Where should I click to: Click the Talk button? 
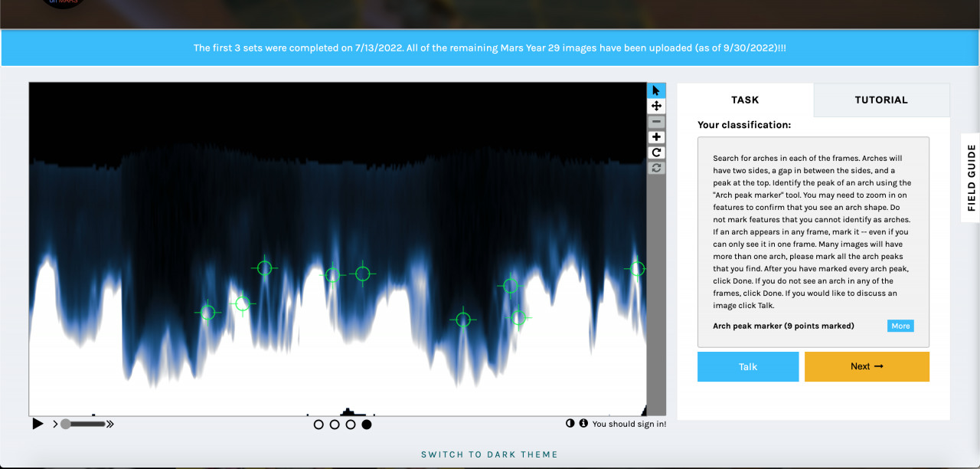748,366
